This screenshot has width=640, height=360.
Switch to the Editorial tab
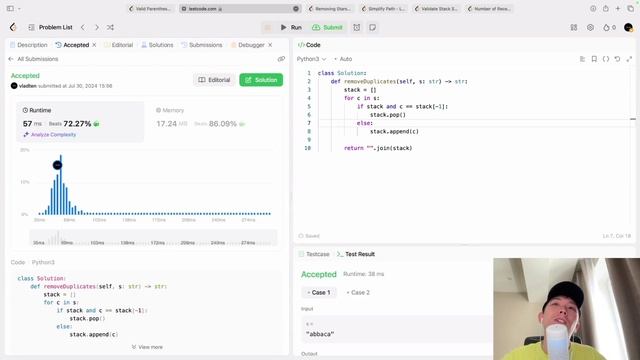[x=118, y=45]
